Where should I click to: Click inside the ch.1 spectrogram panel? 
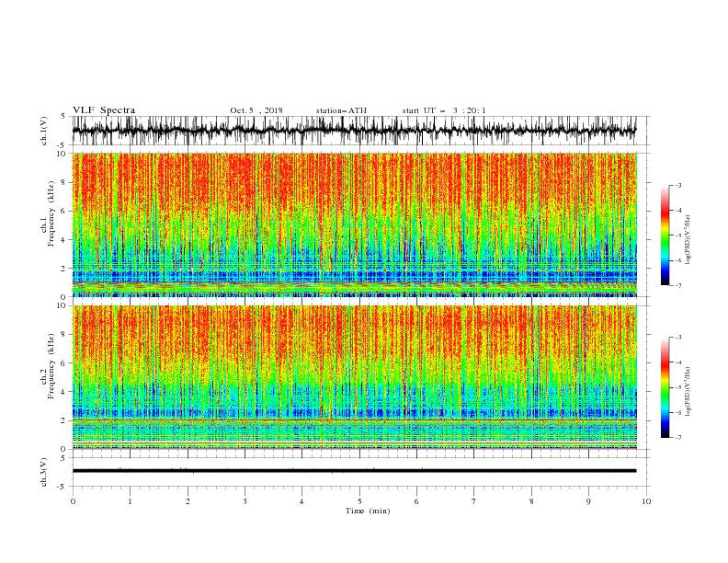pyautogui.click(x=354, y=224)
